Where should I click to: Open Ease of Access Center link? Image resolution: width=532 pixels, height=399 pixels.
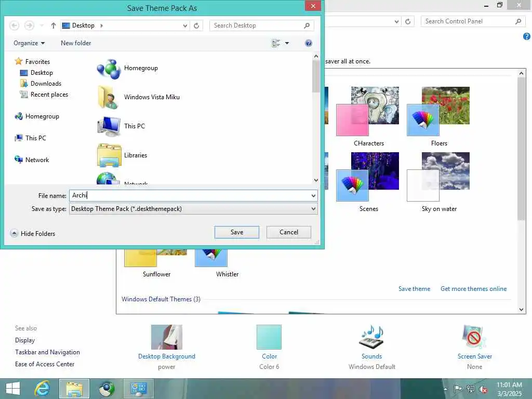click(45, 364)
